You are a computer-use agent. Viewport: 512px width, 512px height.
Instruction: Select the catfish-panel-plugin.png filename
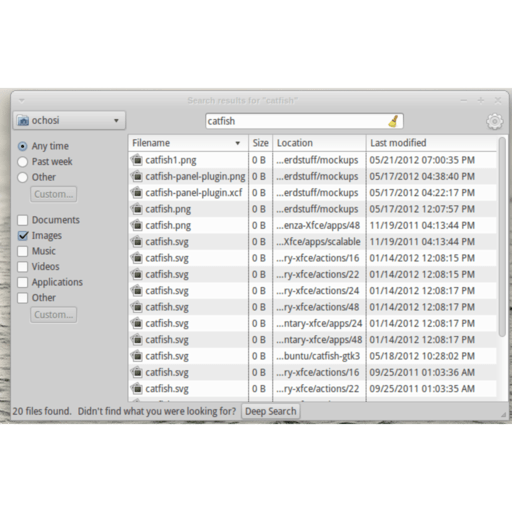195,177
